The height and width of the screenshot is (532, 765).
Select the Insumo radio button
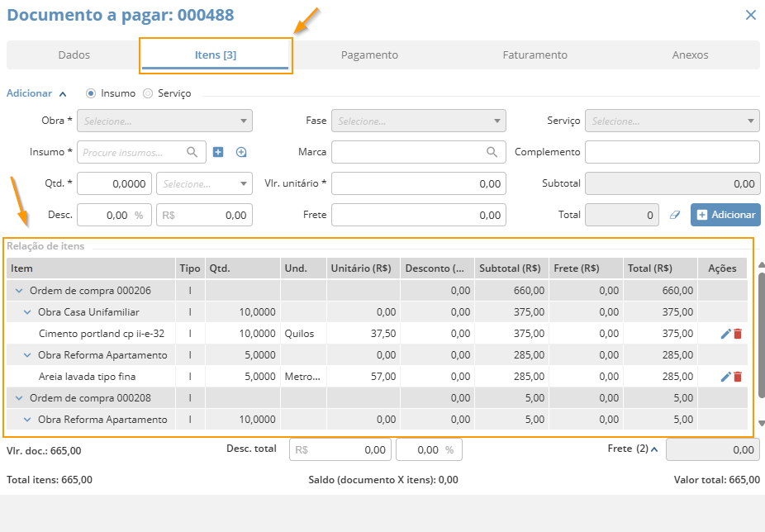(91, 93)
